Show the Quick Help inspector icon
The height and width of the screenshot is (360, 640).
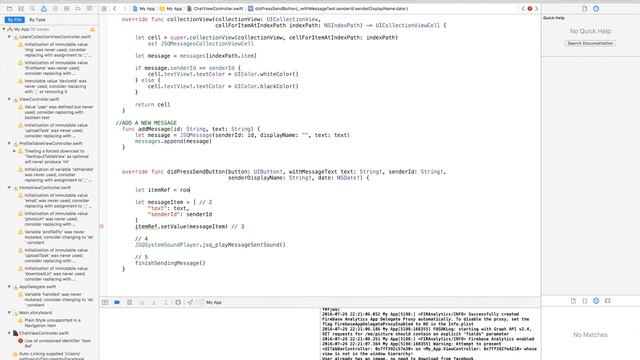[x=596, y=9]
